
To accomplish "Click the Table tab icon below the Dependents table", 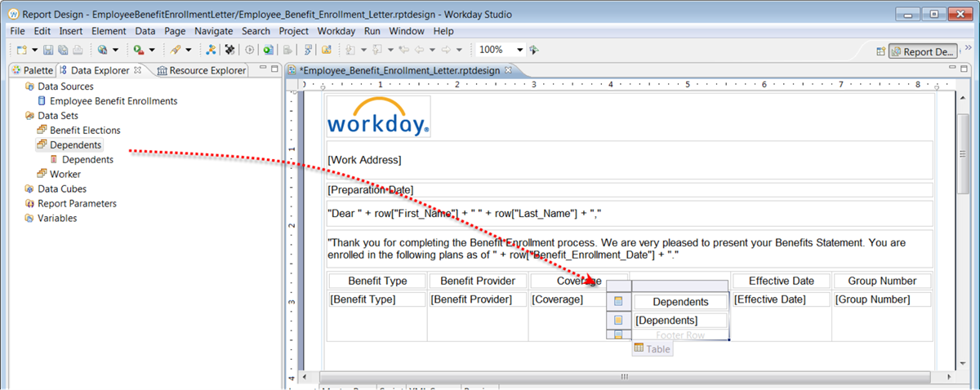I will pyautogui.click(x=652, y=348).
